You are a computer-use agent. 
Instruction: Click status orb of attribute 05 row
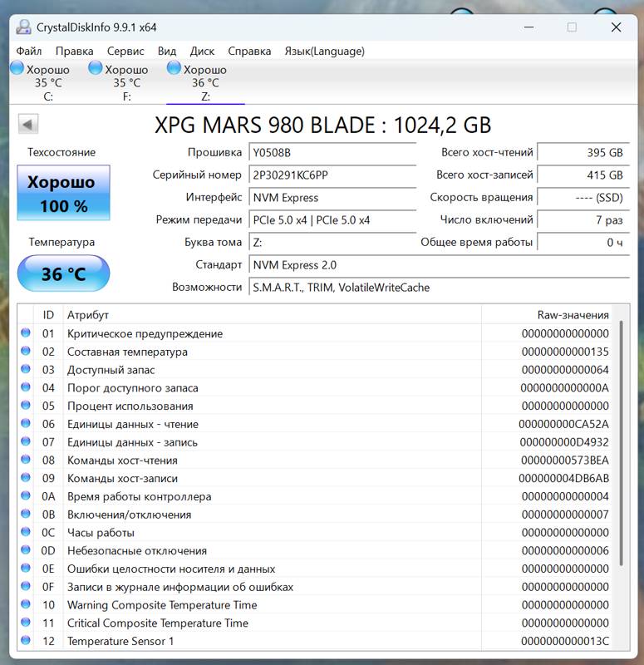coord(26,406)
